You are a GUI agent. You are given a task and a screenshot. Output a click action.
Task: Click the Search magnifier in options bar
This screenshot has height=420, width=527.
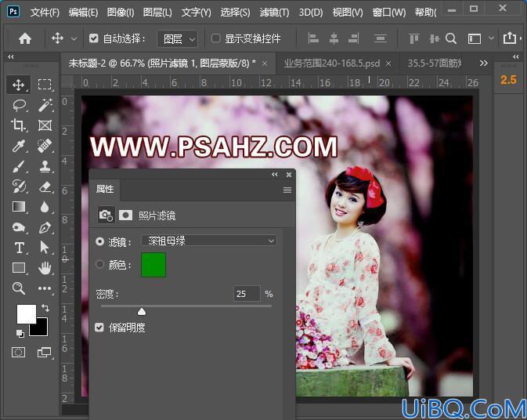tap(451, 39)
